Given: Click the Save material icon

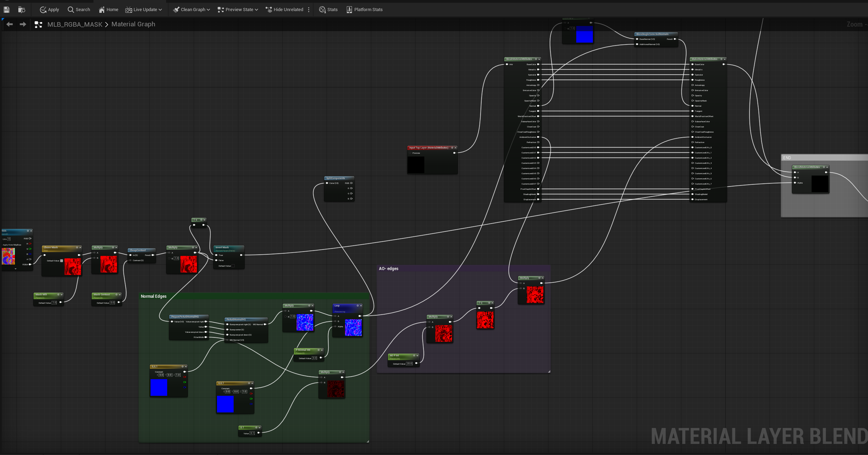Looking at the screenshot, I should point(7,10).
